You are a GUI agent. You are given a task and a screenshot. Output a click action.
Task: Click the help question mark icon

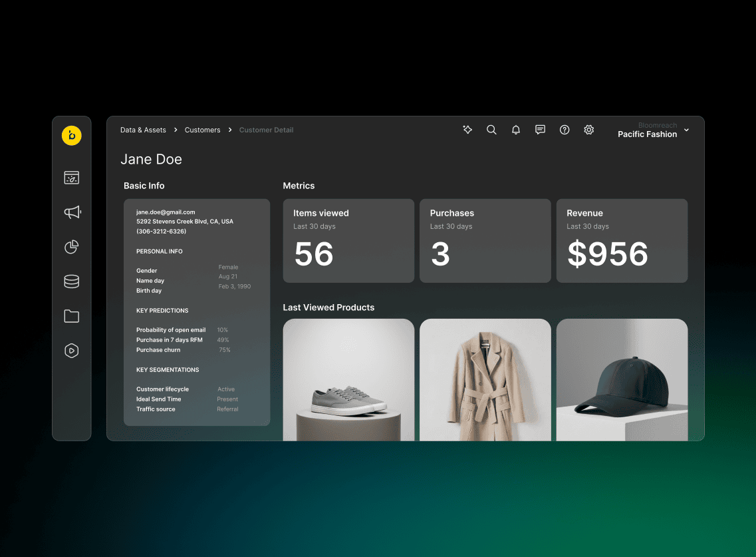pos(565,130)
